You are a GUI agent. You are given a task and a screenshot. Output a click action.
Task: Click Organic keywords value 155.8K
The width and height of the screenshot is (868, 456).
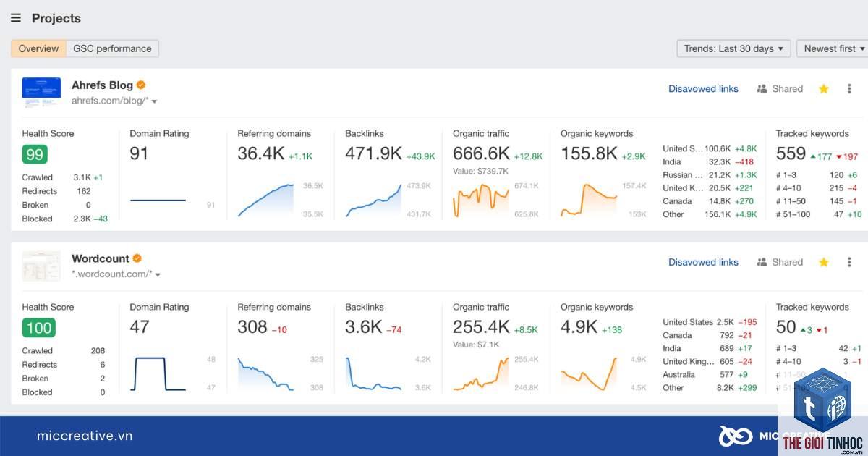589,153
